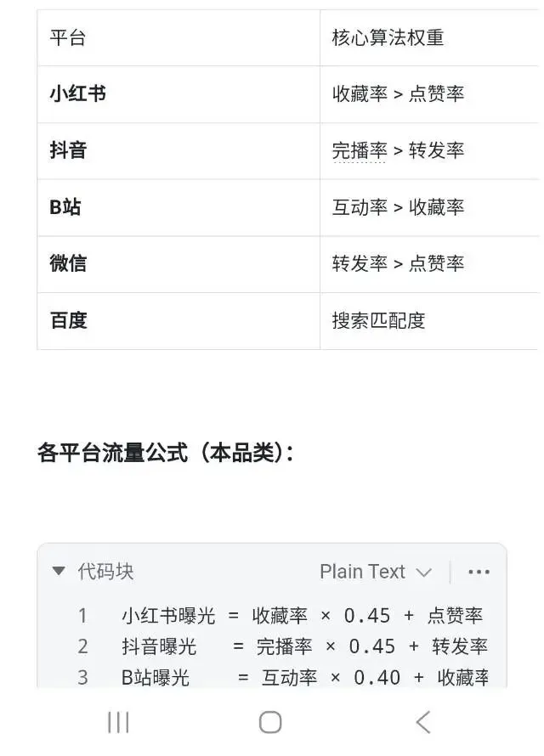Screen dimensions: 544x756
Task: Click code line 3 B站曝光 formula
Action: [x=304, y=677]
